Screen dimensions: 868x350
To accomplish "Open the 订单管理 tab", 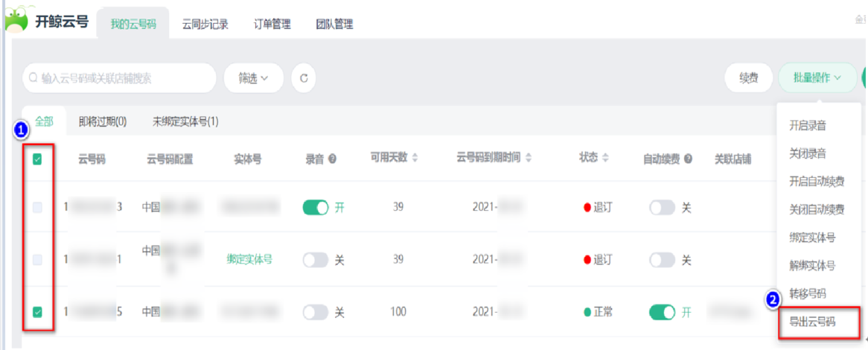I will [272, 25].
